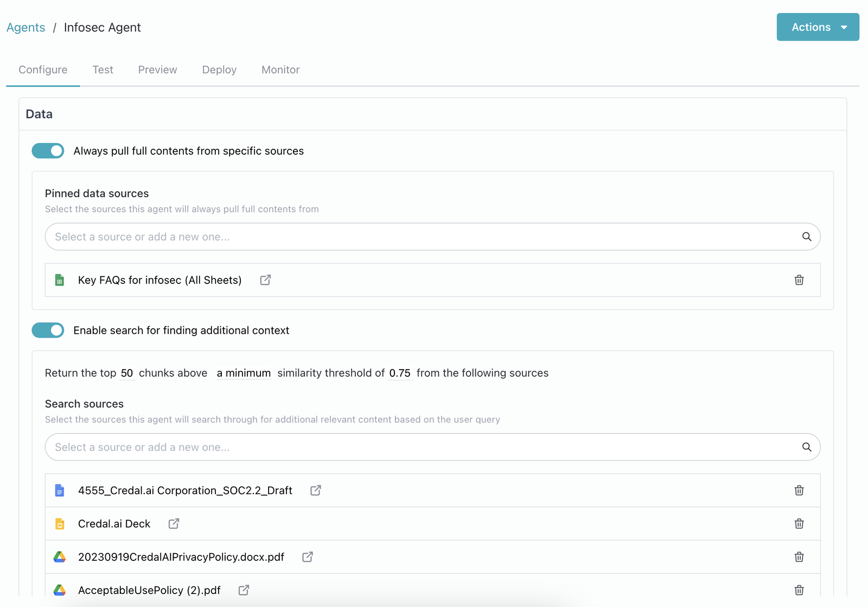Switch to the Test tab
Image resolution: width=868 pixels, height=607 pixels.
tap(103, 69)
